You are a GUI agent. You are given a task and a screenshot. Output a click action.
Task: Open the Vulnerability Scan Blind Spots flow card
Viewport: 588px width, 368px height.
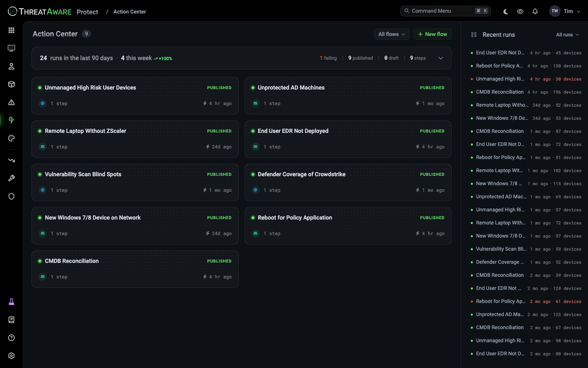(135, 182)
